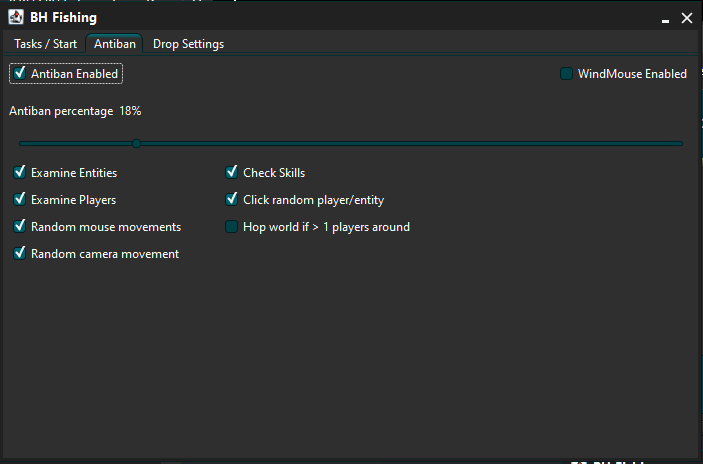This screenshot has width=703, height=464.
Task: Click the Antiban percentage 18% label
Action: pyautogui.click(x=75, y=111)
